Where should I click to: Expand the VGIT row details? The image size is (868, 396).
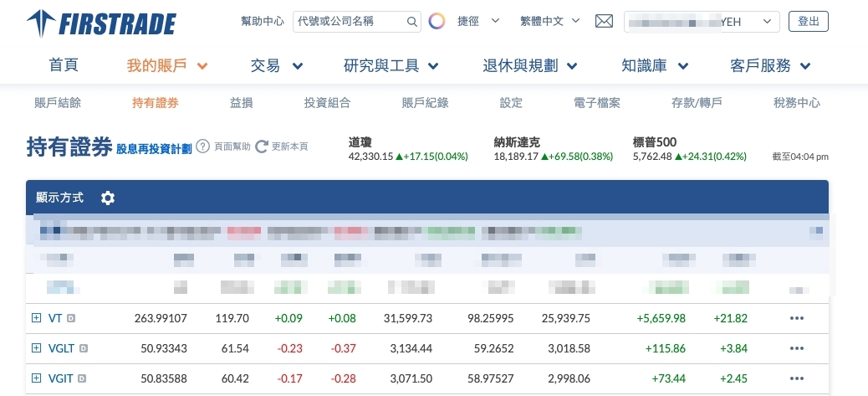point(37,378)
